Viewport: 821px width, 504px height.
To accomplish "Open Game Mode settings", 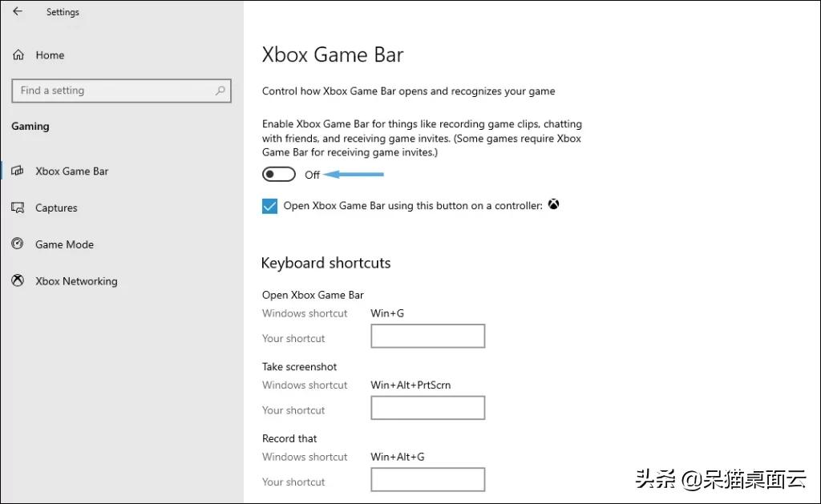I will click(x=64, y=244).
